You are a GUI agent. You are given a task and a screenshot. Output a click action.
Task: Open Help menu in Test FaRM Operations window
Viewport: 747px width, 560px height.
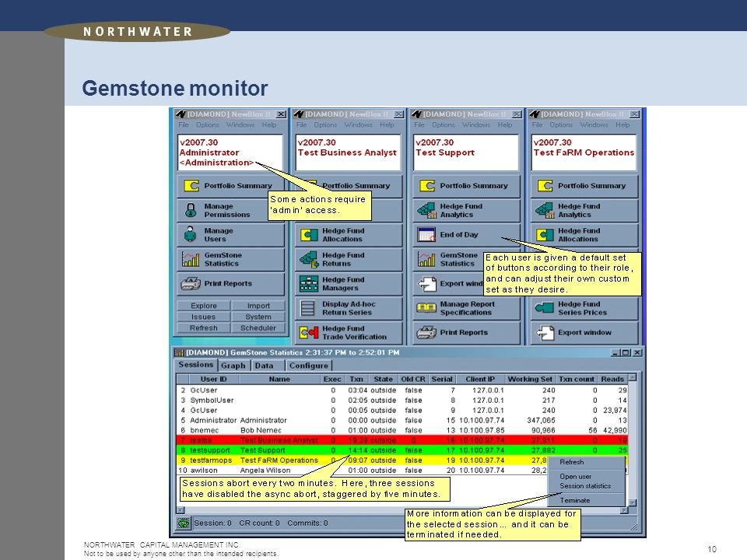click(622, 124)
